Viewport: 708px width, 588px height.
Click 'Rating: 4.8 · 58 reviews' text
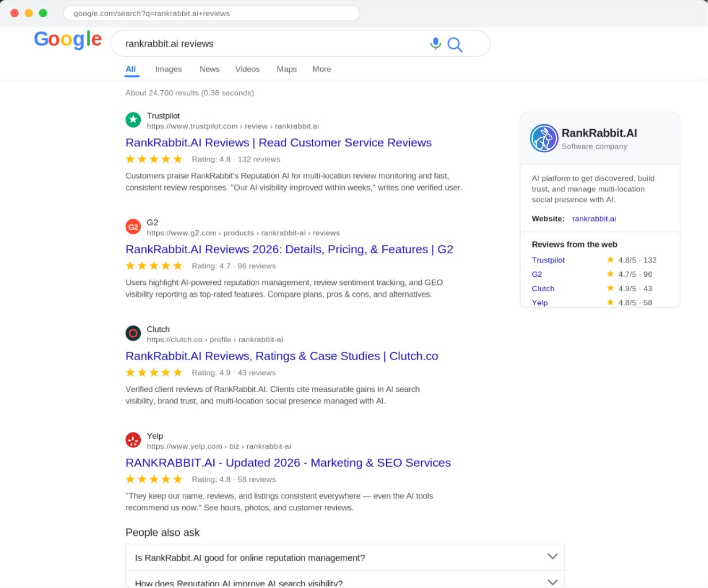(x=234, y=480)
